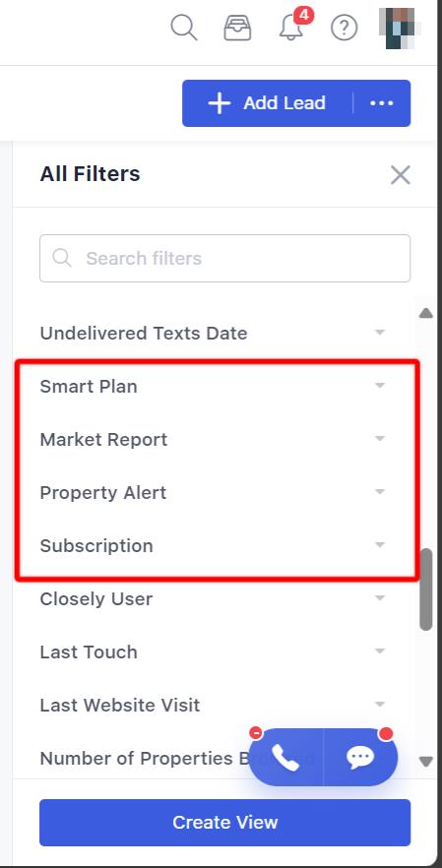Screen dimensions: 442x868
Task: Expand Undelivered Texts Date filter
Action: coord(213,333)
